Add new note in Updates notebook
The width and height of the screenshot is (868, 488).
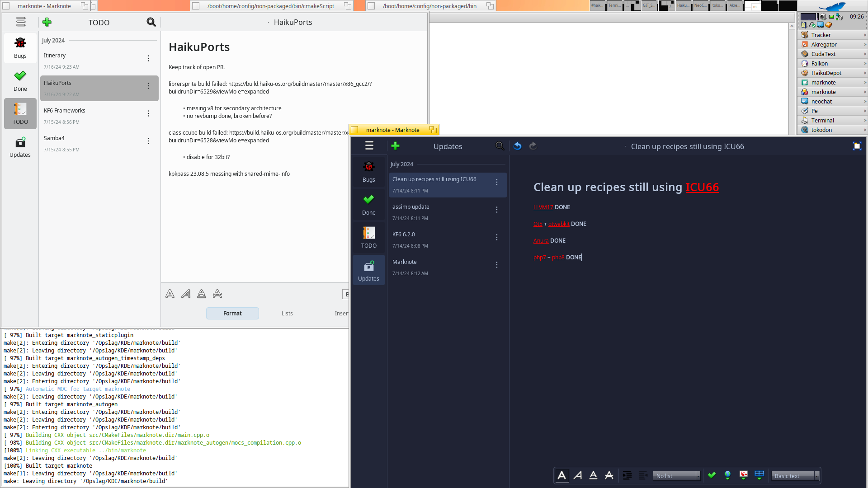click(396, 145)
